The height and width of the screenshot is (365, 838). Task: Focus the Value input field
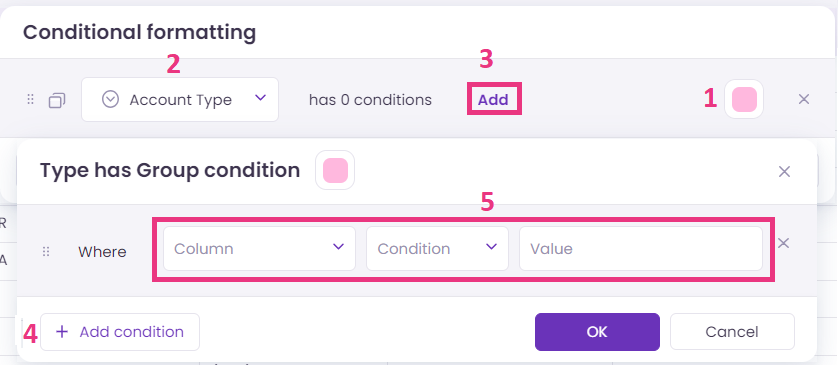(641, 248)
